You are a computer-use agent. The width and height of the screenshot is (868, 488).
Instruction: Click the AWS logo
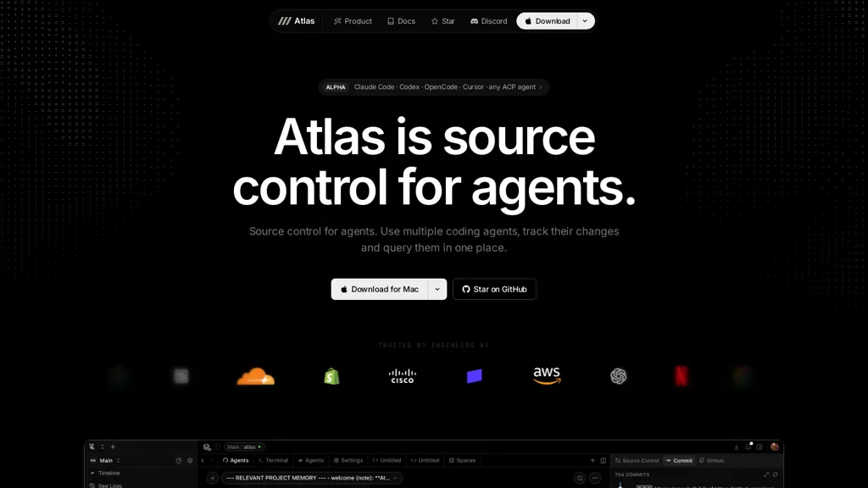tap(547, 375)
